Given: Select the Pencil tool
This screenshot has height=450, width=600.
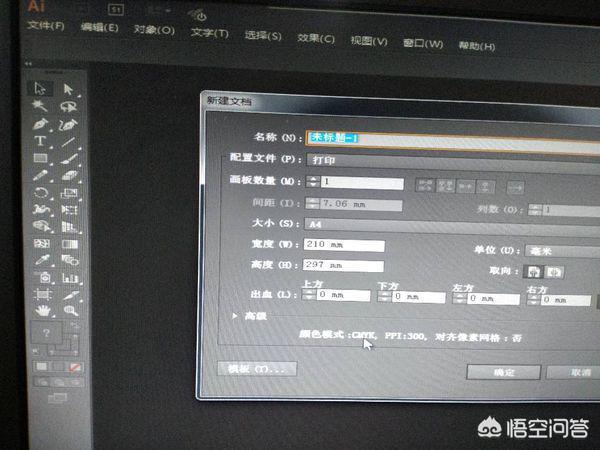Looking at the screenshot, I should click(x=40, y=175).
